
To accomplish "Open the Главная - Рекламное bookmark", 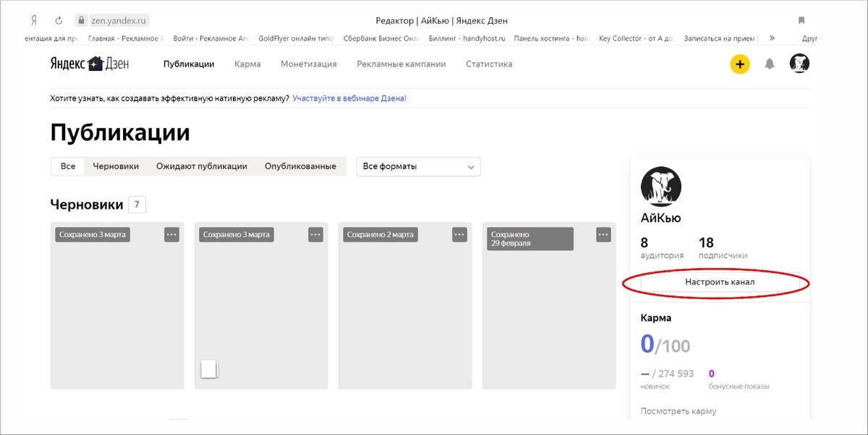I will click(x=126, y=38).
